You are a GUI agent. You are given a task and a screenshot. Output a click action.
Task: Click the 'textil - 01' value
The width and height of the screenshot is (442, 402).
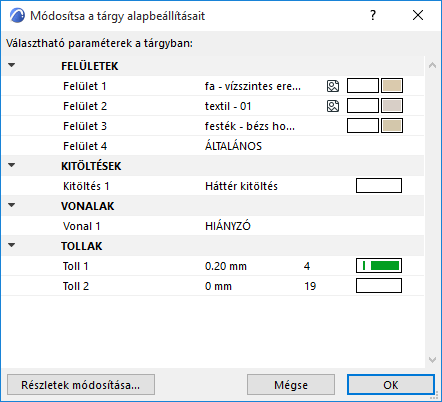coord(228,106)
